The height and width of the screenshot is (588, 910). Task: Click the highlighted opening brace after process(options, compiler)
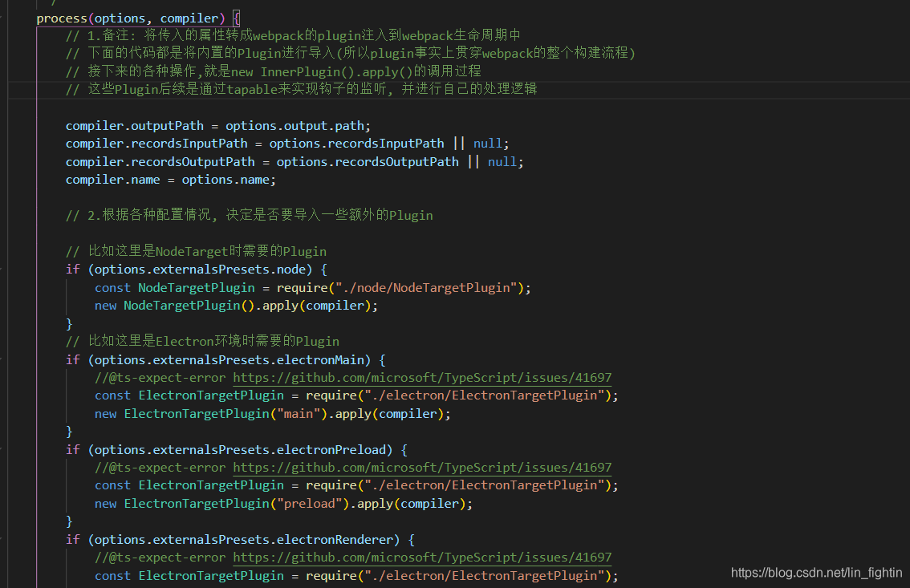236,18
